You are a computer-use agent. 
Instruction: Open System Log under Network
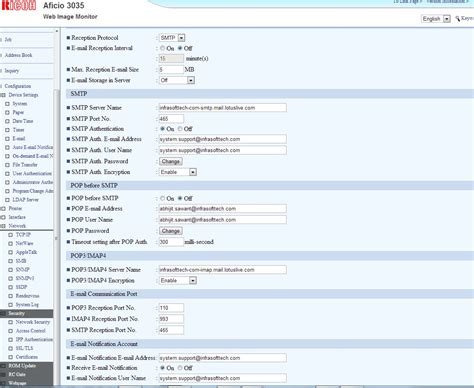click(x=27, y=304)
